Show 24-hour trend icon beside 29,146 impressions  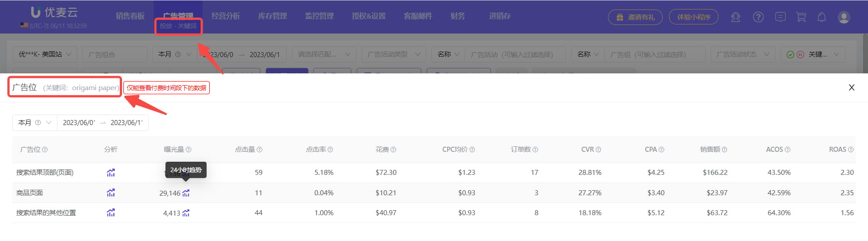(186, 193)
